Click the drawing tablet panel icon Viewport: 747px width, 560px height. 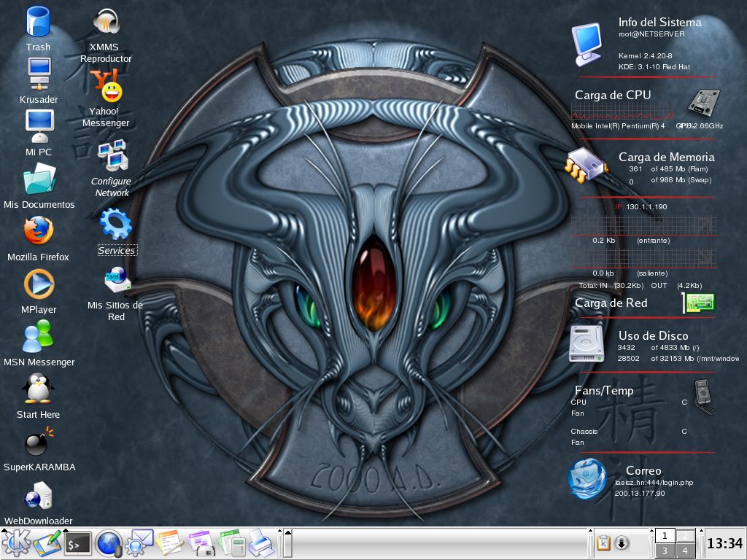(47, 544)
